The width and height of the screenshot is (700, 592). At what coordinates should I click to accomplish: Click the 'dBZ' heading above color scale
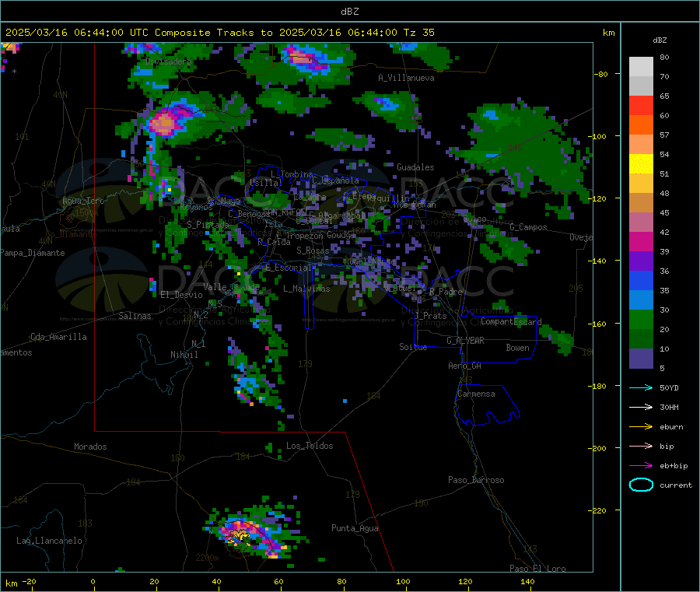point(660,40)
